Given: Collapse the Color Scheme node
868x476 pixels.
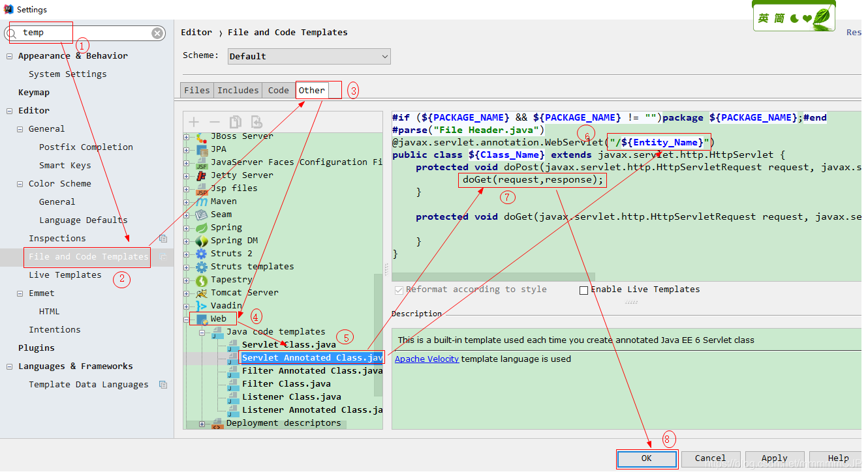Looking at the screenshot, I should 20,184.
